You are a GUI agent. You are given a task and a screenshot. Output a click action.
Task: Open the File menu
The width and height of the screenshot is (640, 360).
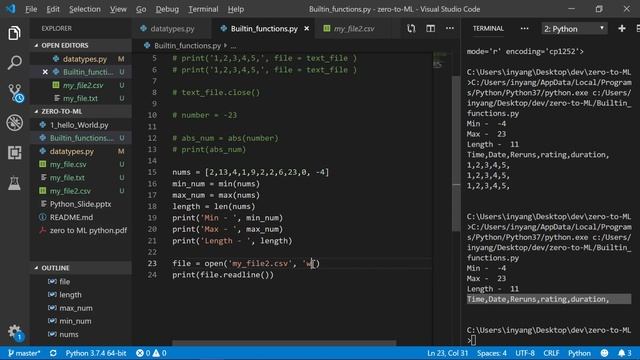pyautogui.click(x=31, y=9)
